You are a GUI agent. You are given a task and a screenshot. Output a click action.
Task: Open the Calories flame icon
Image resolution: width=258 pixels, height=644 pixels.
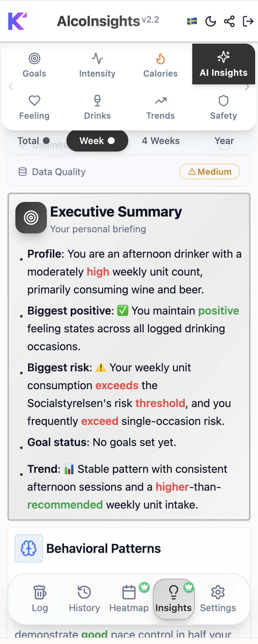coord(160,58)
